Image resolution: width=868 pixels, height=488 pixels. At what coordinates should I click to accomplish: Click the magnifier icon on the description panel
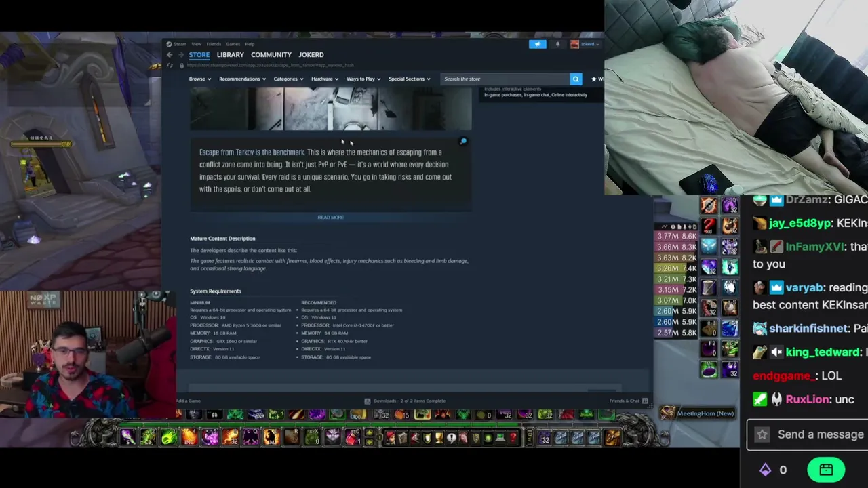463,142
